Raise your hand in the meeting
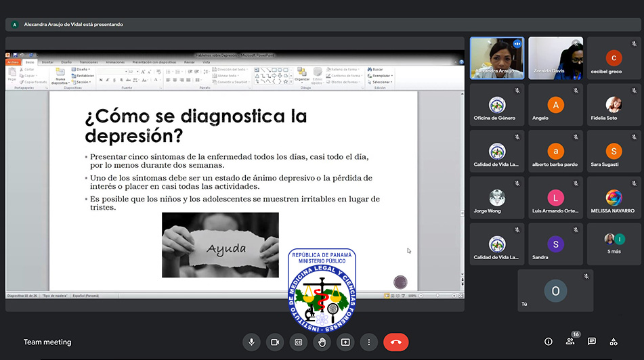The image size is (644, 360). pyautogui.click(x=322, y=342)
